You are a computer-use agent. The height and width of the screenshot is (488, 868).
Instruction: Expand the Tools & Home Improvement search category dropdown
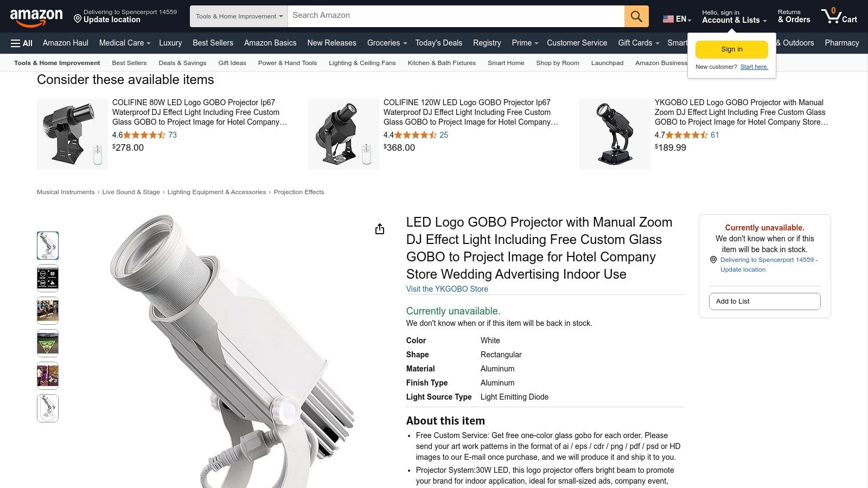tap(239, 16)
